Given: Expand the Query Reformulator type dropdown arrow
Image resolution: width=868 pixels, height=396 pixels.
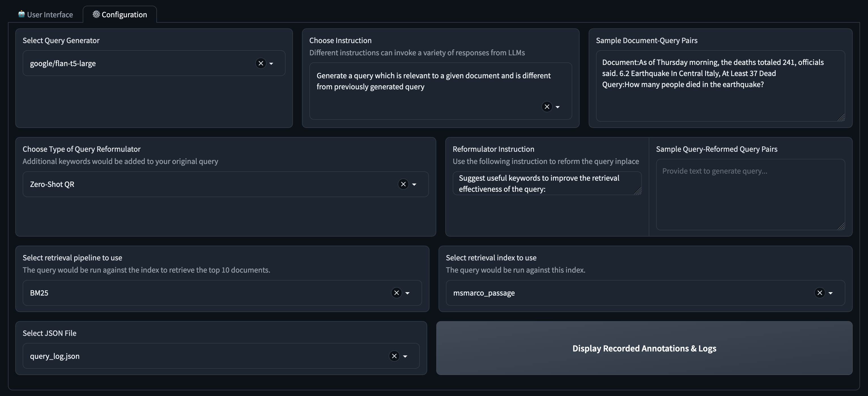Looking at the screenshot, I should tap(414, 184).
